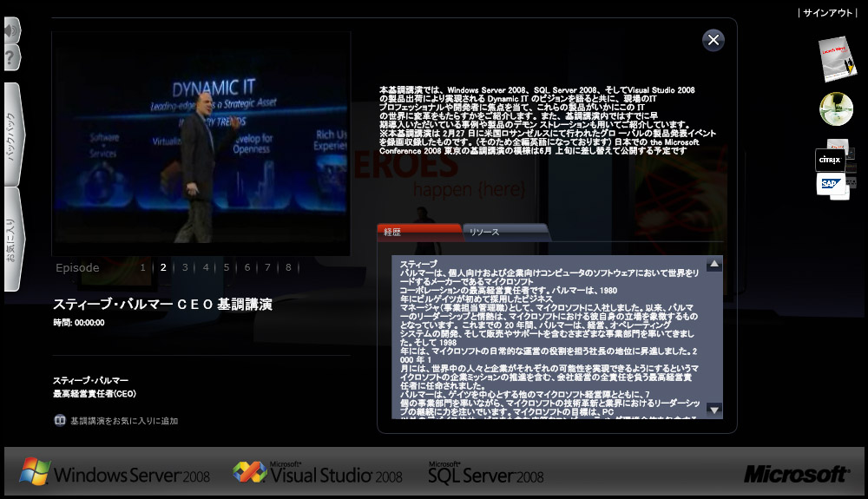
Task: Open the お気に入り side tab
Action: click(13, 239)
